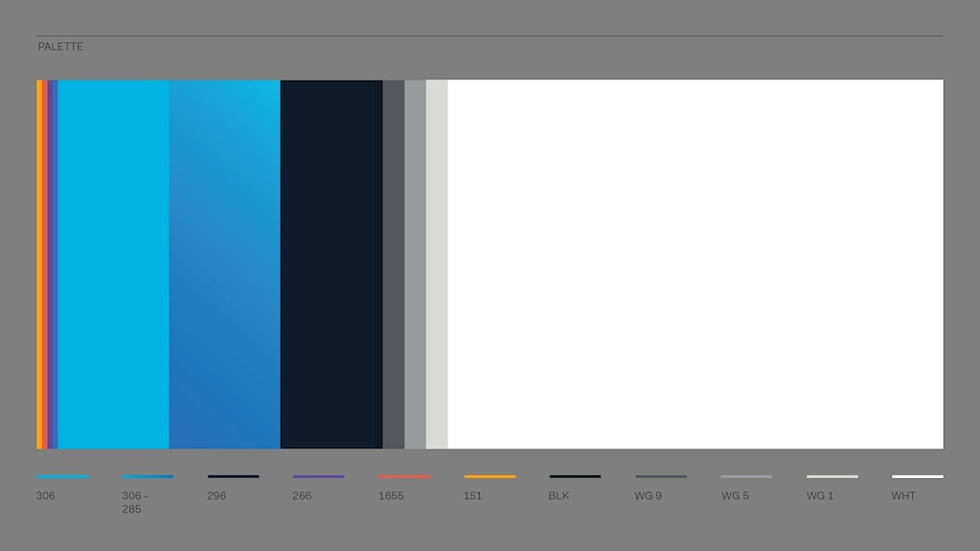Click the purple legend line above 266

(318, 476)
